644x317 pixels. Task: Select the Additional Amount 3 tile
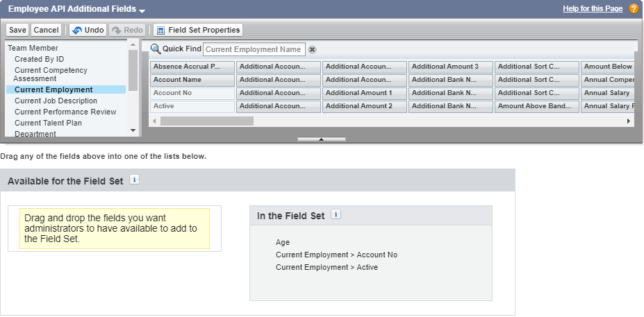point(451,67)
